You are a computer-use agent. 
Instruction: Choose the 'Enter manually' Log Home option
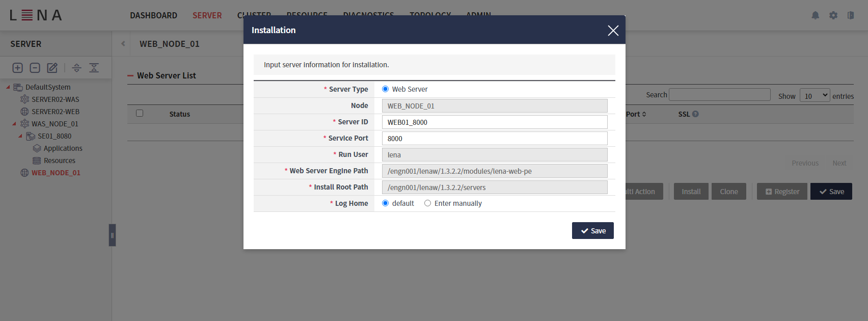pos(428,203)
